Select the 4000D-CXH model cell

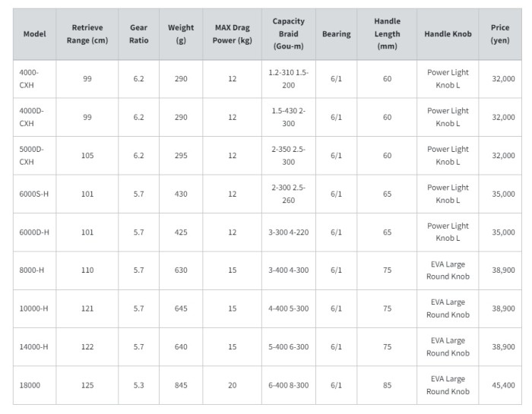click(35, 117)
